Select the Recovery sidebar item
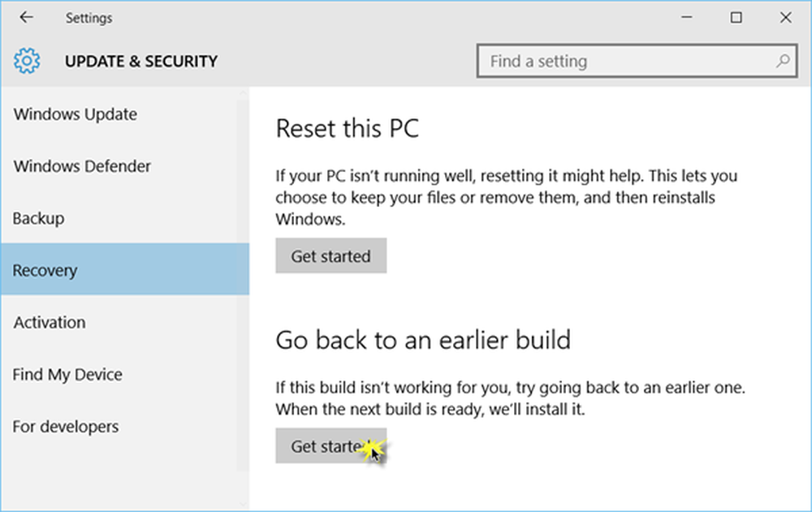812x512 pixels. pyautogui.click(x=124, y=269)
